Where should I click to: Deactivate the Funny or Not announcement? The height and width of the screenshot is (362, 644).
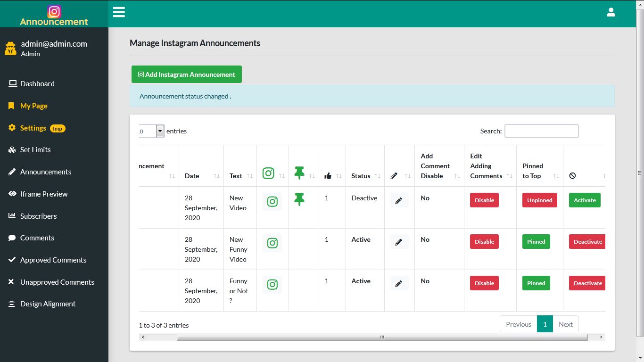coord(587,283)
